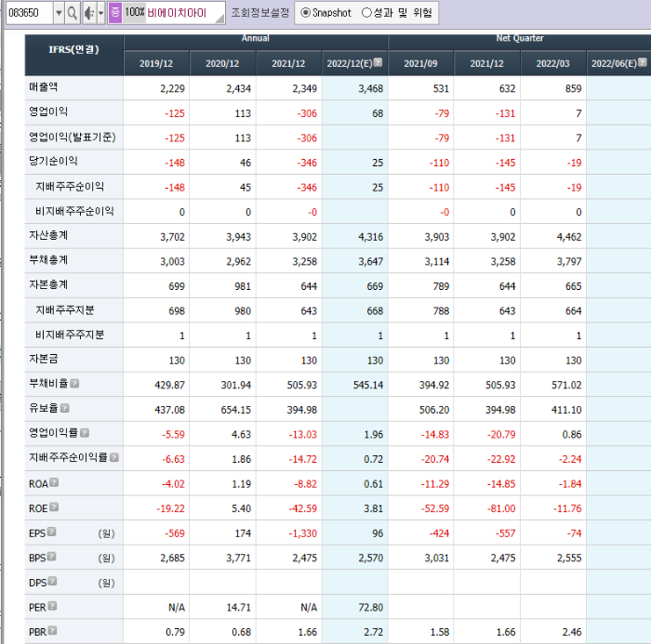651x644 pixels.
Task: Click the PBR value 2.46
Action: (x=572, y=632)
